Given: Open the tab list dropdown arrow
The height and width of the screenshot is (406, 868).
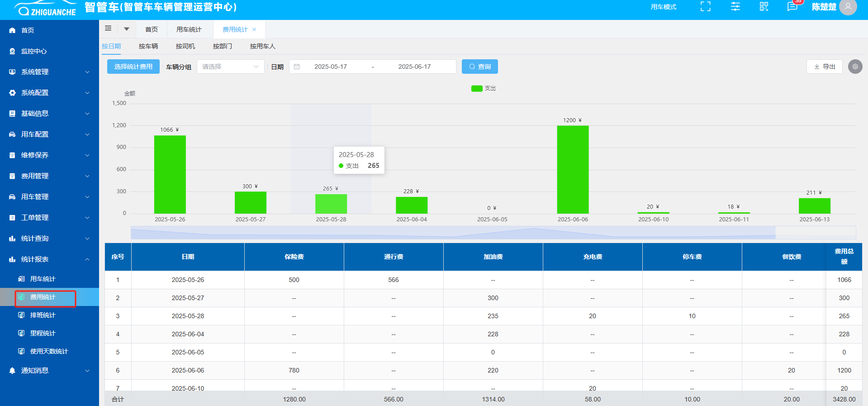Looking at the screenshot, I should (127, 29).
